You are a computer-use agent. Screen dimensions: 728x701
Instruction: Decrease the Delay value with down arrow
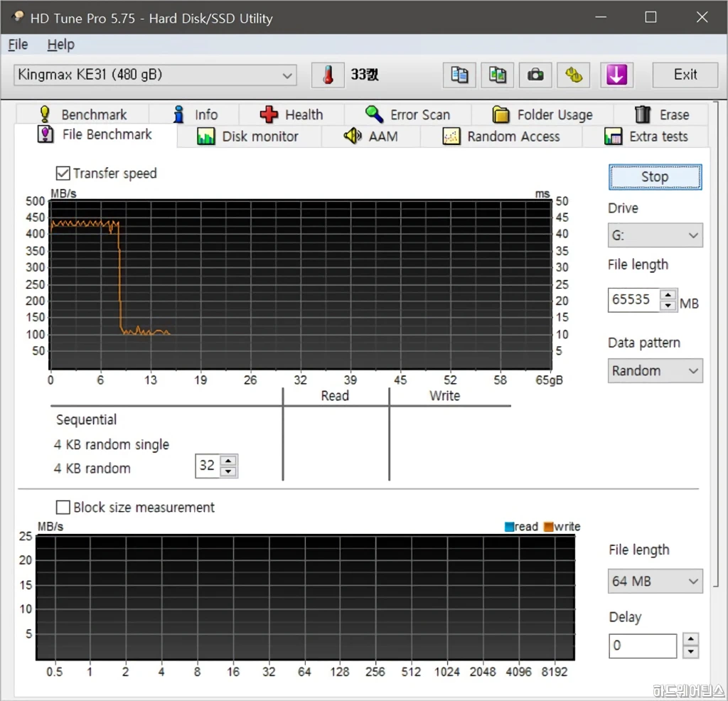pyautogui.click(x=690, y=651)
